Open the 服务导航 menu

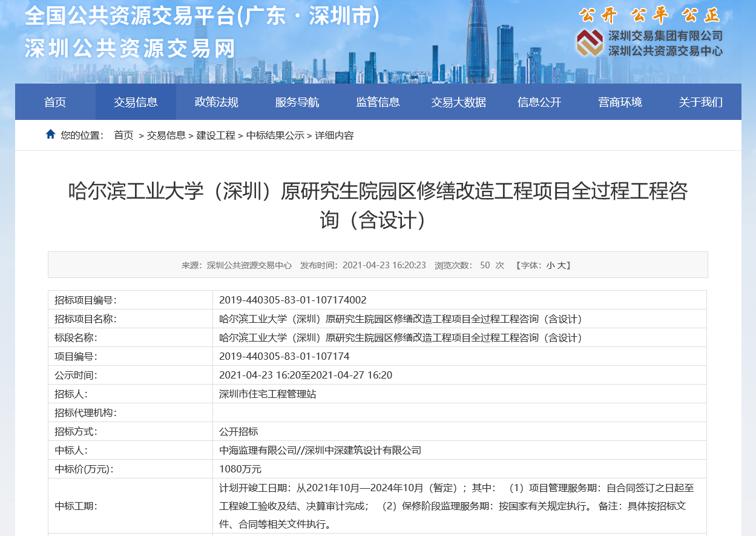[x=297, y=102]
